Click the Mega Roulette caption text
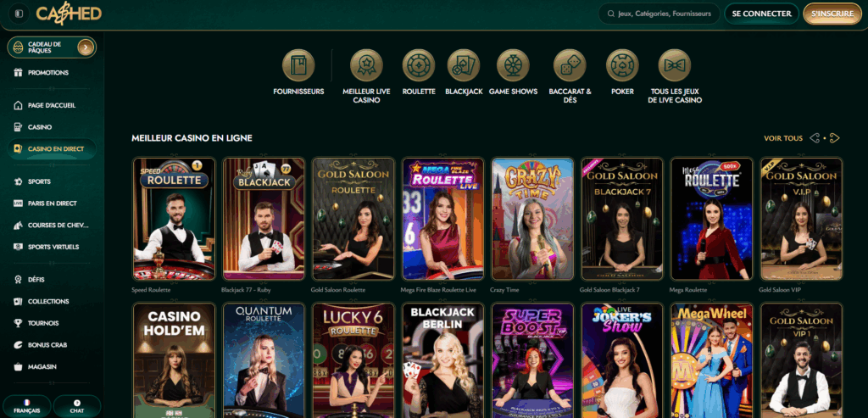The width and height of the screenshot is (868, 418). pyautogui.click(x=688, y=290)
